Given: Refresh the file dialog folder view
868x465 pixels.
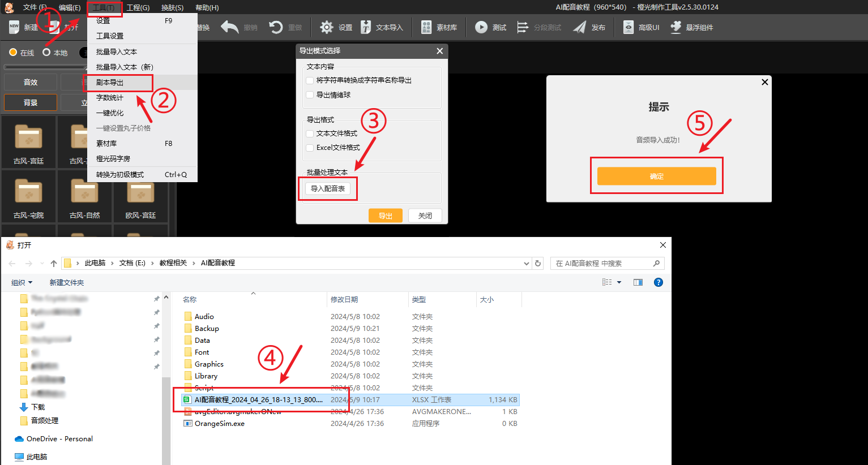Looking at the screenshot, I should [x=538, y=263].
